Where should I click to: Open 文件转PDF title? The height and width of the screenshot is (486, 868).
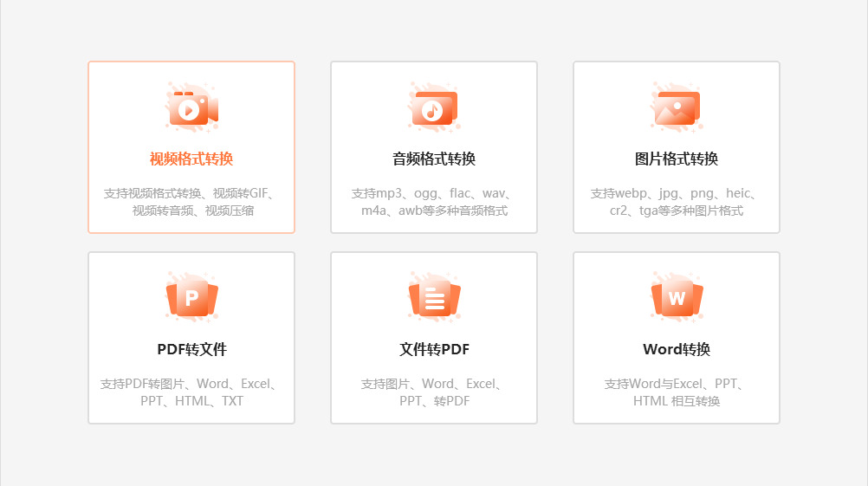click(434, 349)
